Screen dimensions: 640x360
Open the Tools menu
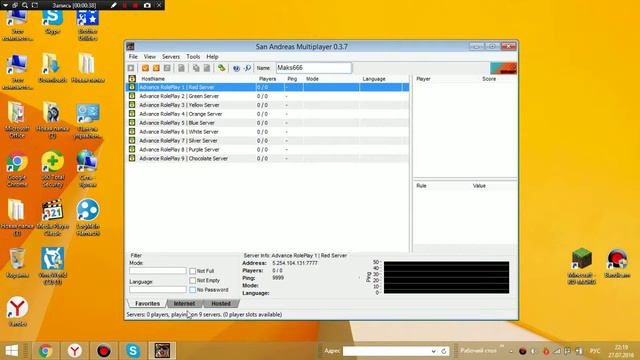[193, 57]
